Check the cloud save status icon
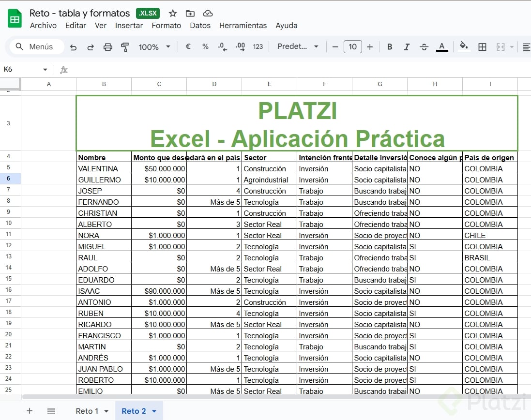The width and height of the screenshot is (531, 420). (208, 13)
